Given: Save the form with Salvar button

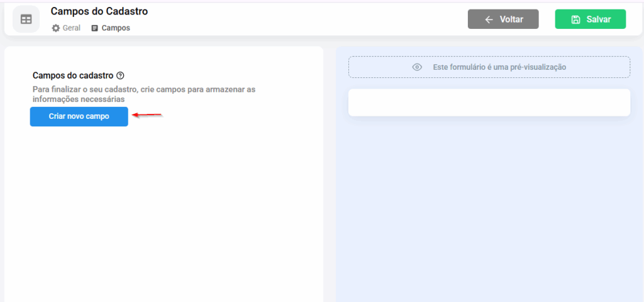Looking at the screenshot, I should pos(590,20).
